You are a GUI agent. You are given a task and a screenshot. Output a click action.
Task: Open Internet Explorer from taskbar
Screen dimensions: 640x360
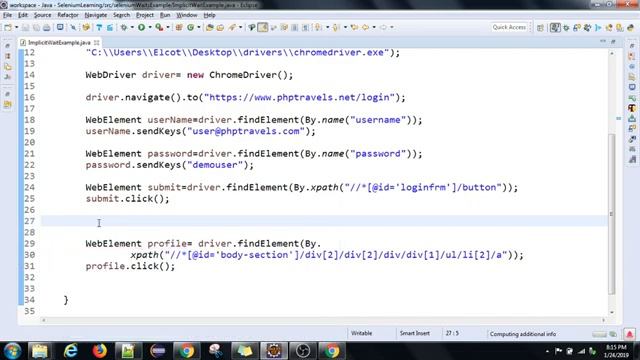pos(70,351)
